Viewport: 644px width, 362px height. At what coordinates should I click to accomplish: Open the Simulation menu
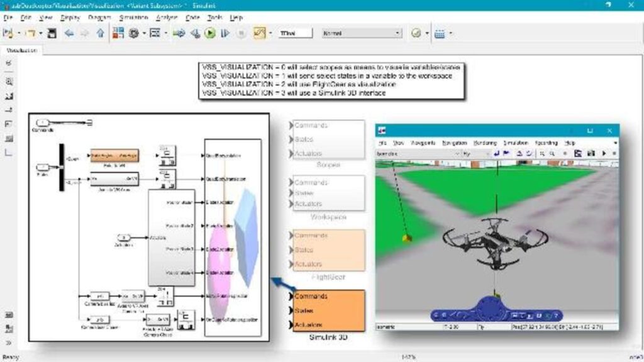[133, 18]
